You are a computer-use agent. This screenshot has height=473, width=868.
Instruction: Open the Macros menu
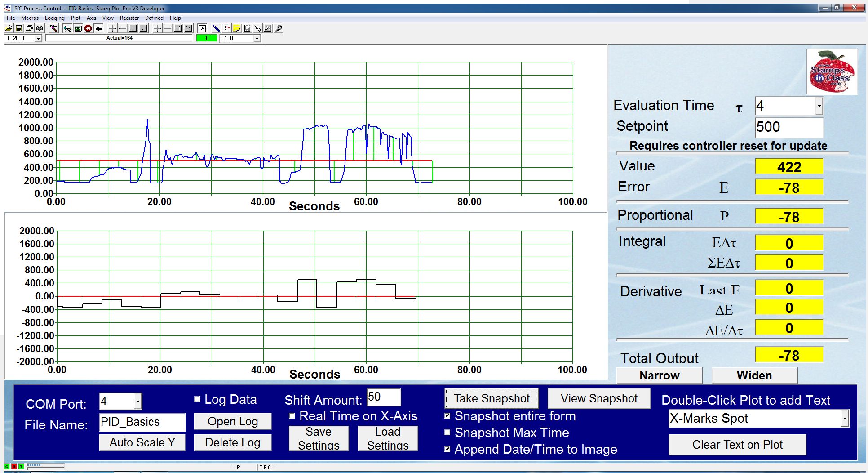coord(30,18)
